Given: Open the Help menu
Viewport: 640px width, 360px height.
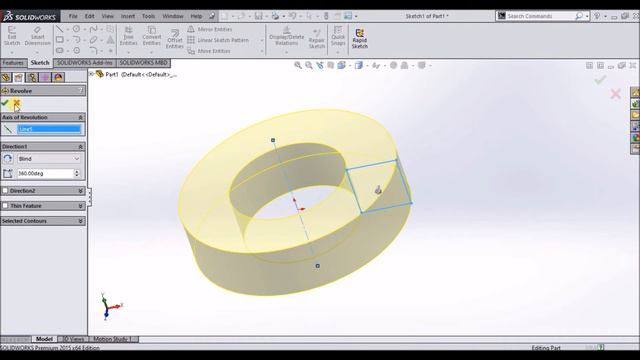Looking at the screenshot, I should (x=196, y=16).
